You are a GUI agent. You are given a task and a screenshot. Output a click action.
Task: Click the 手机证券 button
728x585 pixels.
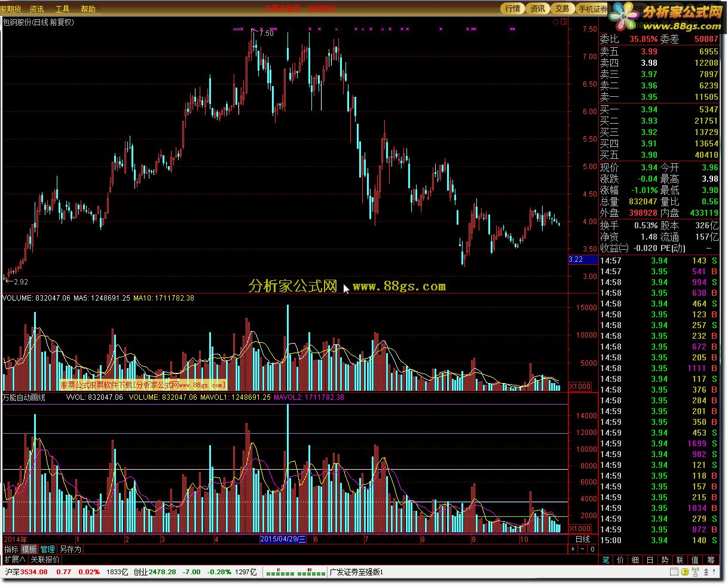pos(592,8)
